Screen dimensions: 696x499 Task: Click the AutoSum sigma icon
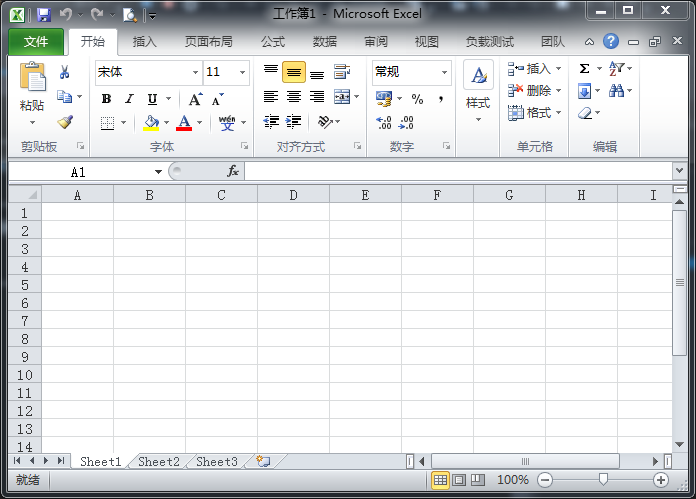click(x=585, y=68)
